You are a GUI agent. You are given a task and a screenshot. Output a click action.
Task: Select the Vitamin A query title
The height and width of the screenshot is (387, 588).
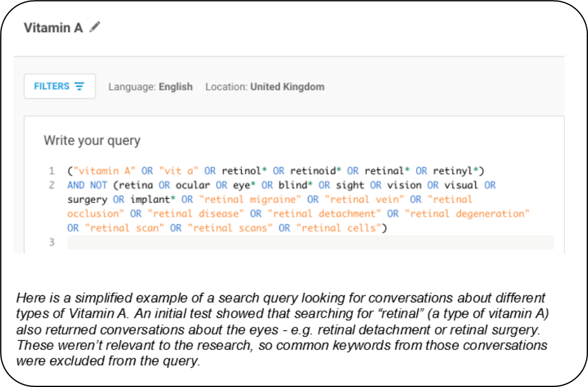pyautogui.click(x=53, y=28)
